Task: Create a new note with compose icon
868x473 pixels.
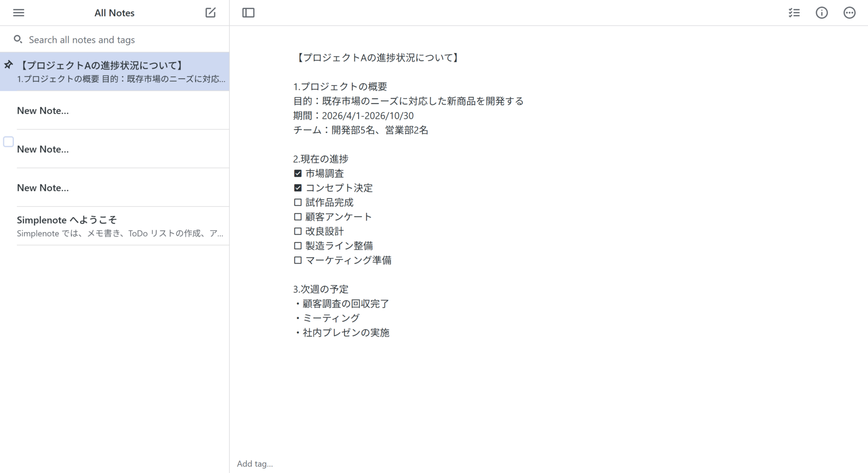Action: (x=210, y=13)
